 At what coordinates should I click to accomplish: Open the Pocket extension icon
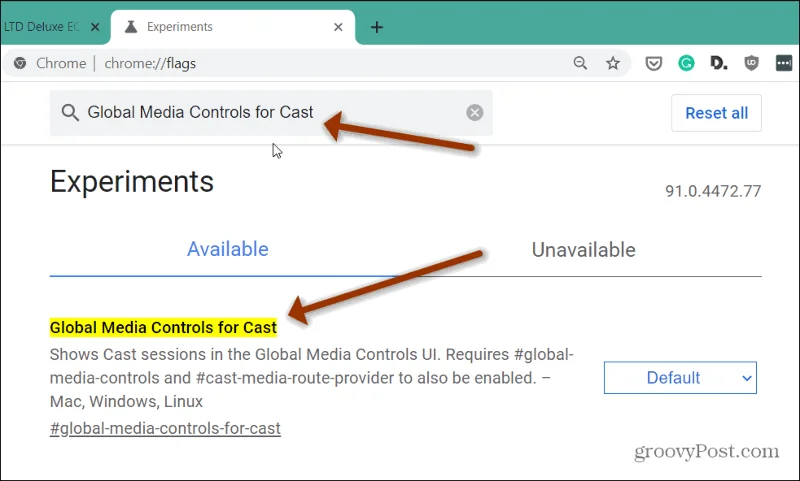(654, 63)
